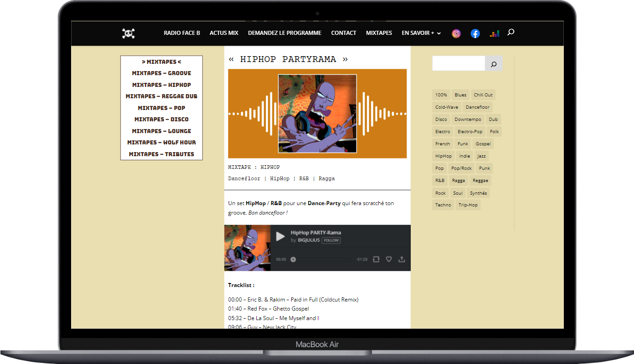This screenshot has width=634, height=364.
Task: Click the skull and crossbones site logo
Action: point(129,34)
